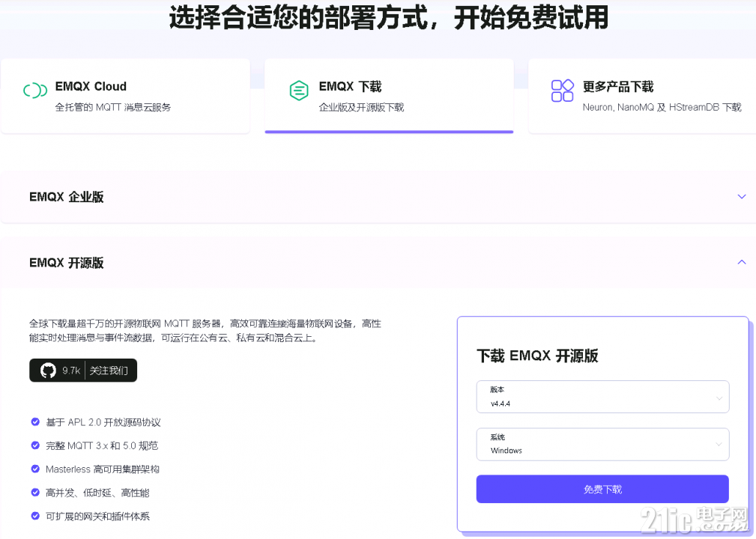
Task: Click the subtitle Neuron, NanoMQ 及 HStreamDB 下载
Action: (662, 107)
